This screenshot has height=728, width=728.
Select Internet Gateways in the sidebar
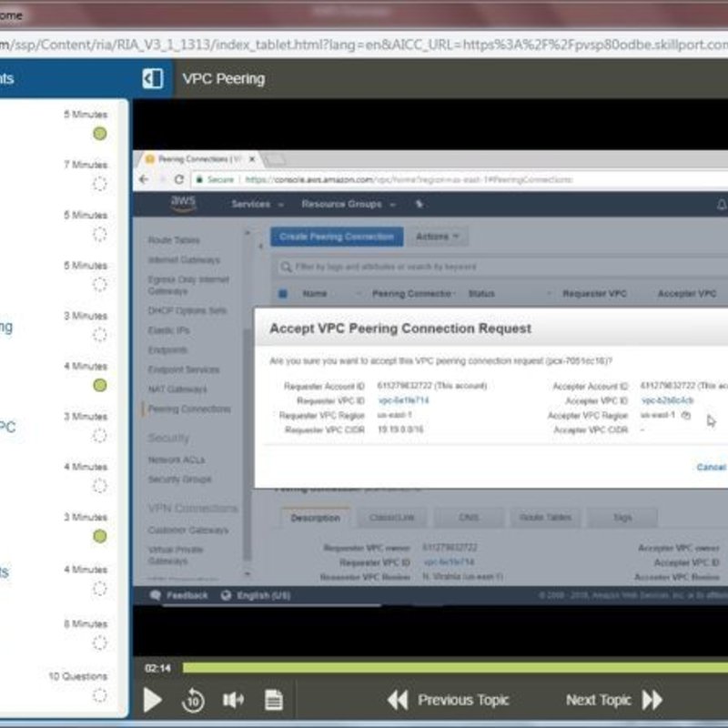coord(184,259)
